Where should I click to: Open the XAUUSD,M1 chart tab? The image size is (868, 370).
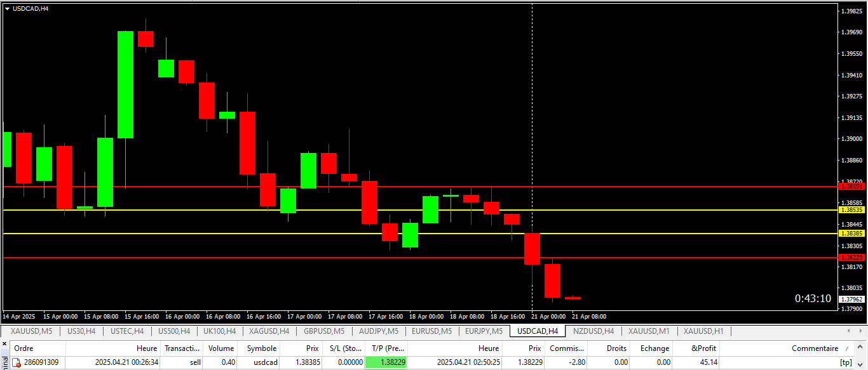[x=649, y=331]
